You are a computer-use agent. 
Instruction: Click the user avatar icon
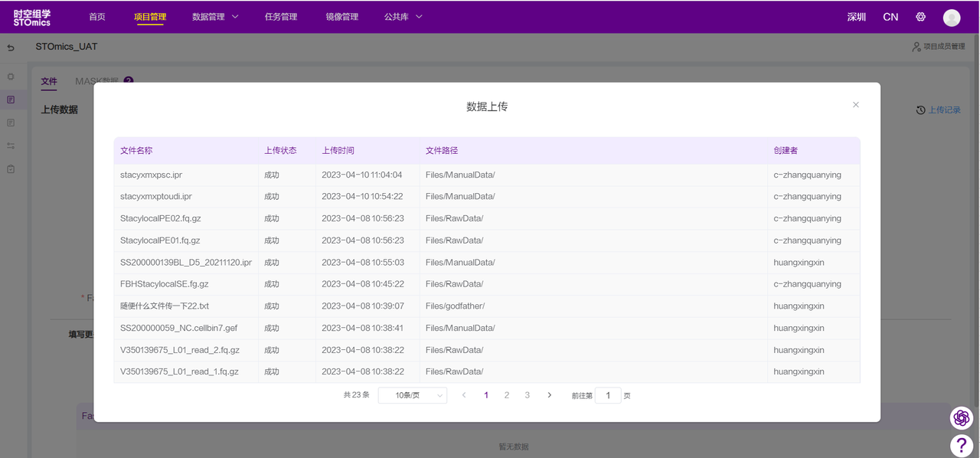951,17
